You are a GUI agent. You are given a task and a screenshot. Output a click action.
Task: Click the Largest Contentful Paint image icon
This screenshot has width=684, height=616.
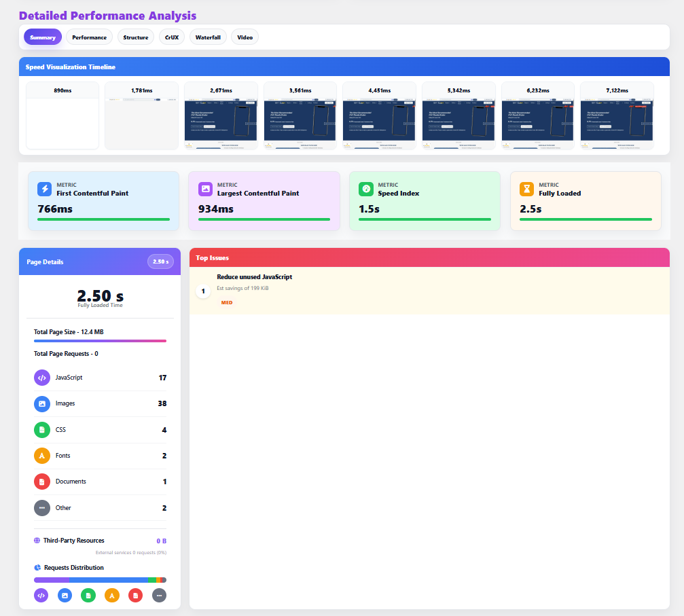point(205,189)
